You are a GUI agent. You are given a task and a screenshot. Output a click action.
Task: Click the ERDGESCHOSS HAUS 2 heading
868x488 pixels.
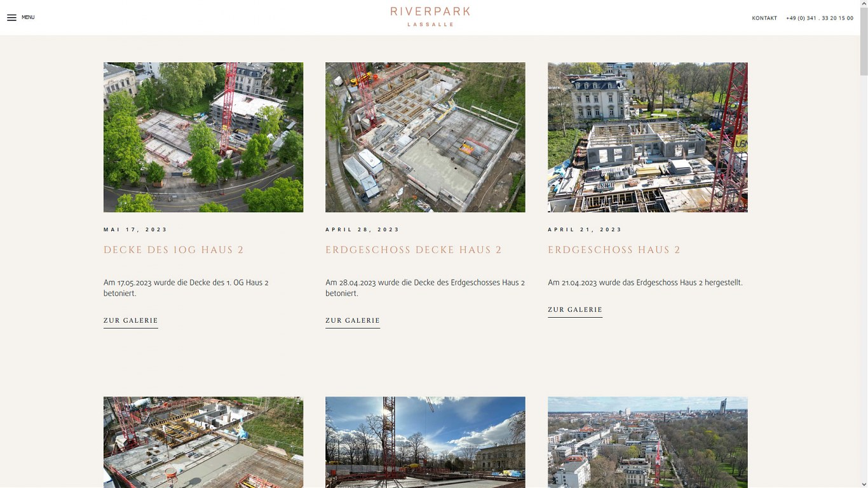pyautogui.click(x=614, y=250)
